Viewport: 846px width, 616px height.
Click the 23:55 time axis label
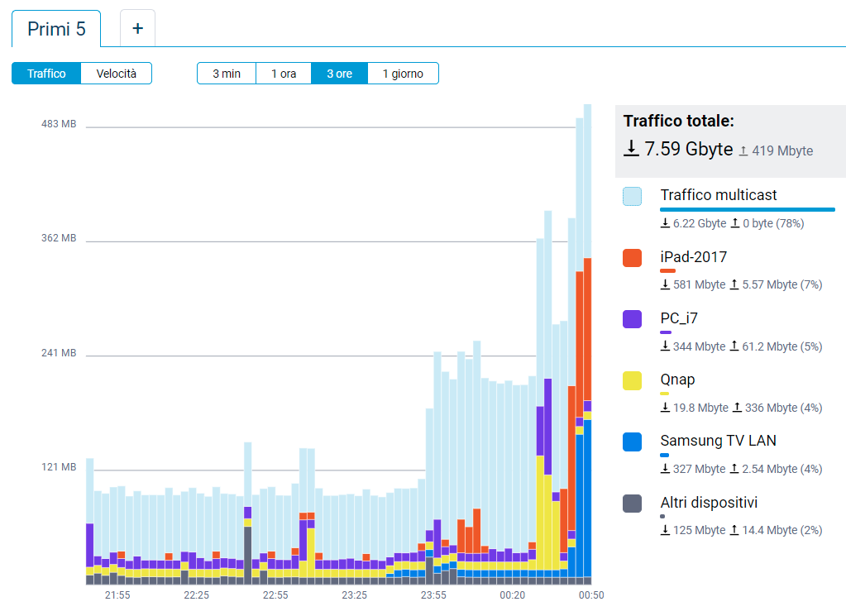pos(433,595)
